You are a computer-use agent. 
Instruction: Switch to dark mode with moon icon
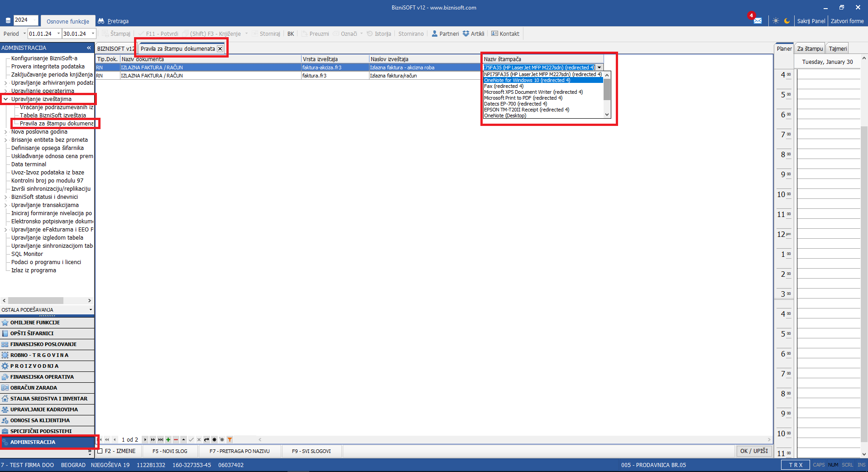[787, 21]
